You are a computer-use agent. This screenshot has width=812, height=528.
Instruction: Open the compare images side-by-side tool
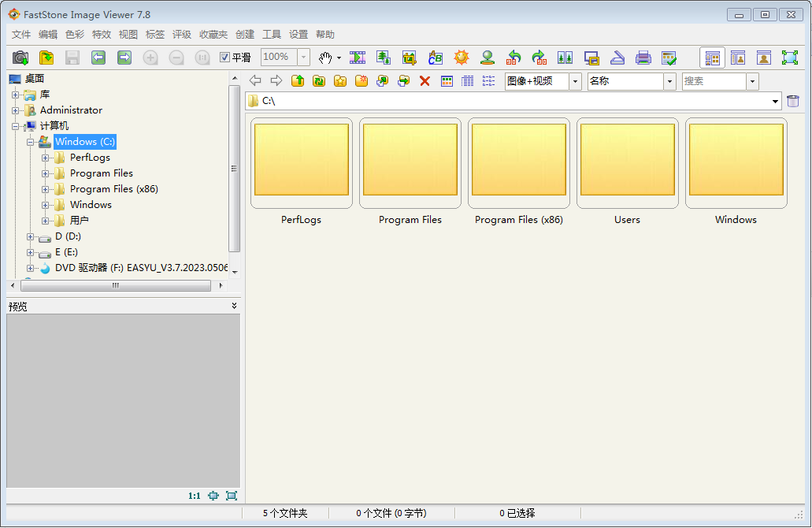pos(565,58)
